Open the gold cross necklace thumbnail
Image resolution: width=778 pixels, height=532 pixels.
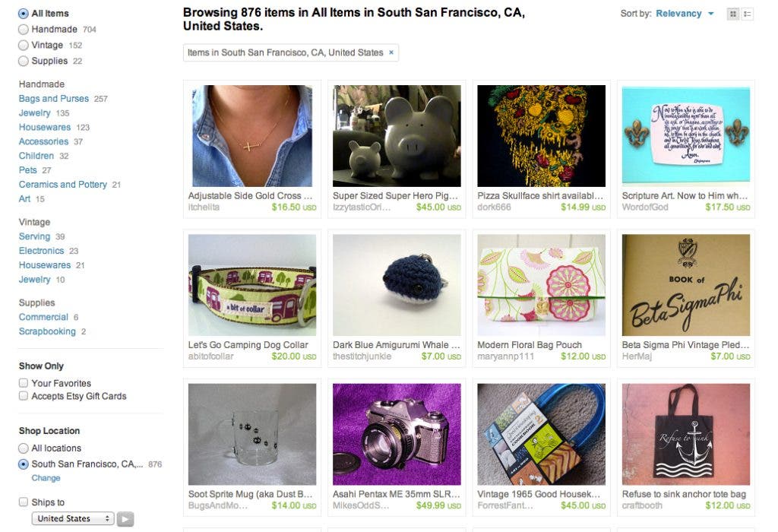pos(252,136)
